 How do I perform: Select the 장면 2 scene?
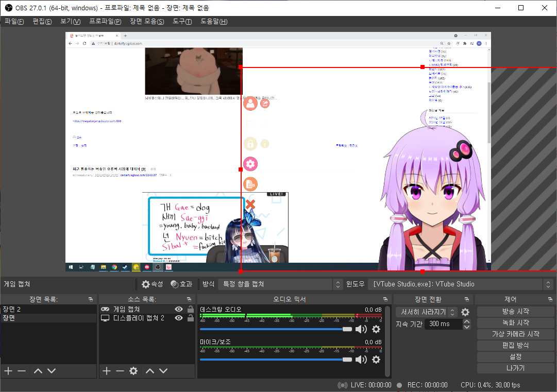pyautogui.click(x=48, y=309)
